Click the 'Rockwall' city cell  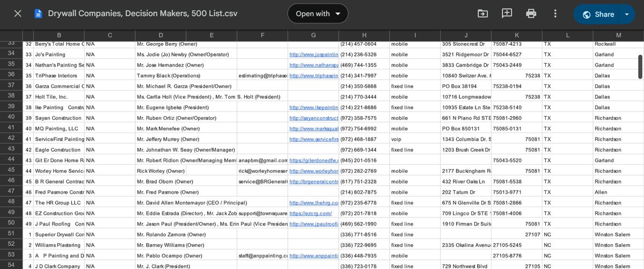click(618, 44)
